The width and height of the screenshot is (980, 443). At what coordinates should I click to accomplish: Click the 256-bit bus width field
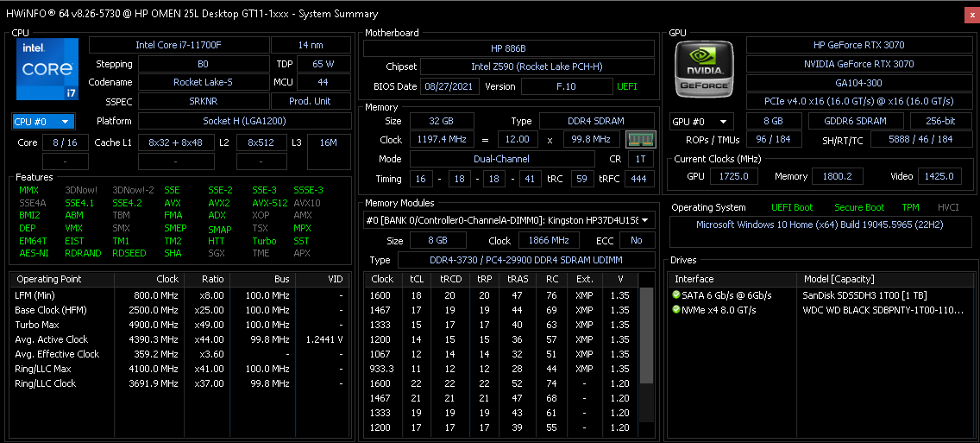click(940, 122)
